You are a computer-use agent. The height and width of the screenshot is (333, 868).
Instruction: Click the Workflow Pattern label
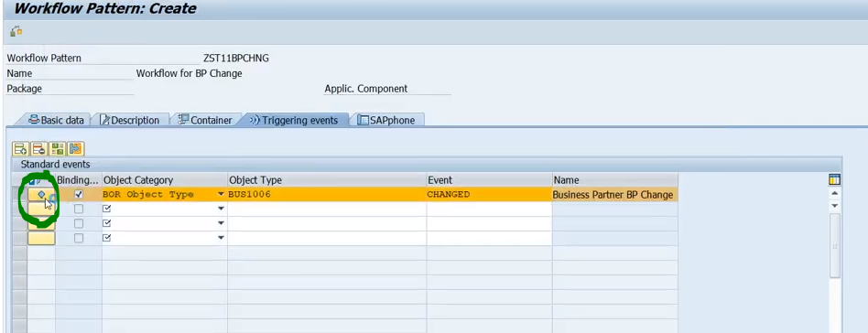pyautogui.click(x=44, y=58)
